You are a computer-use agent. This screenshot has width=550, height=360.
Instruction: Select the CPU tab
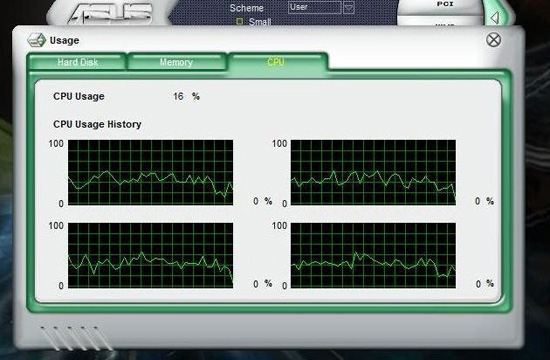(276, 62)
